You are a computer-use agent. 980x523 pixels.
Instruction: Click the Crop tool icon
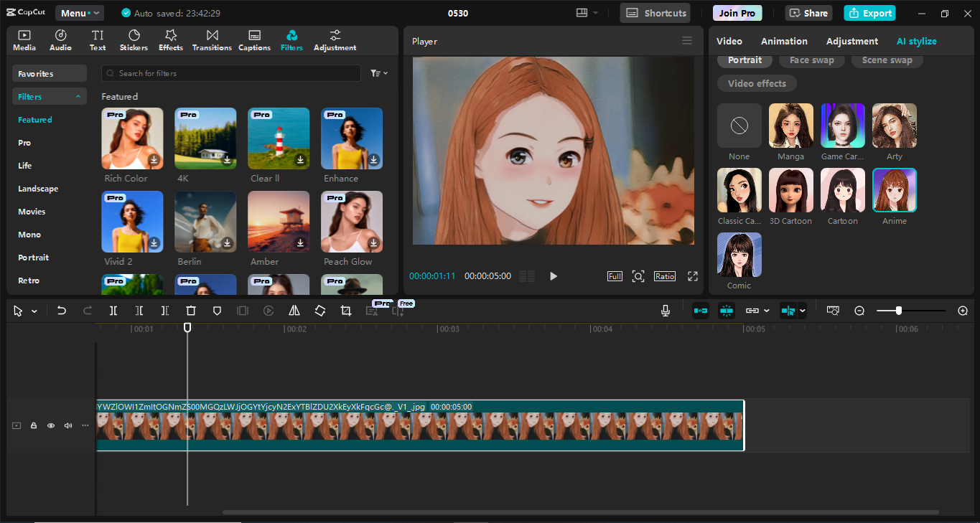(345, 310)
